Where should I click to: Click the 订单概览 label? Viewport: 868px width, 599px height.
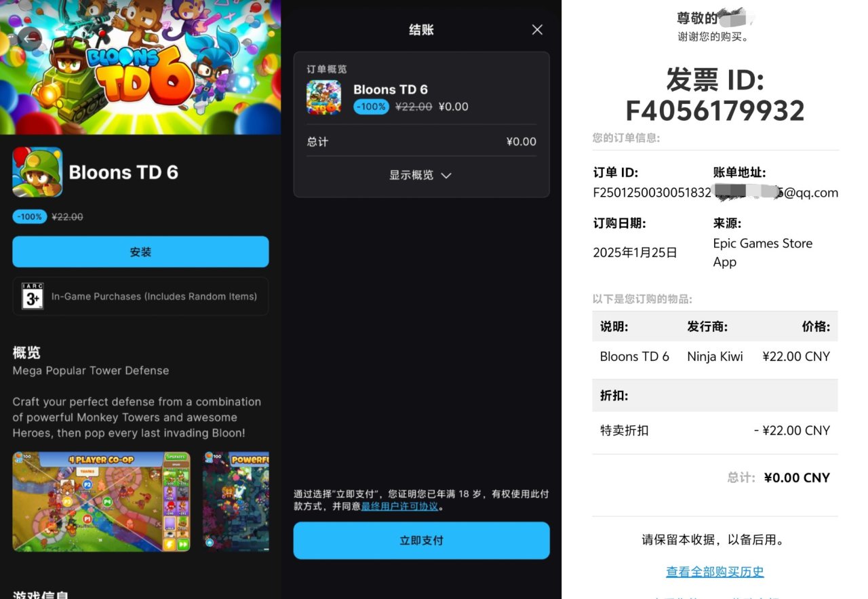coord(327,69)
